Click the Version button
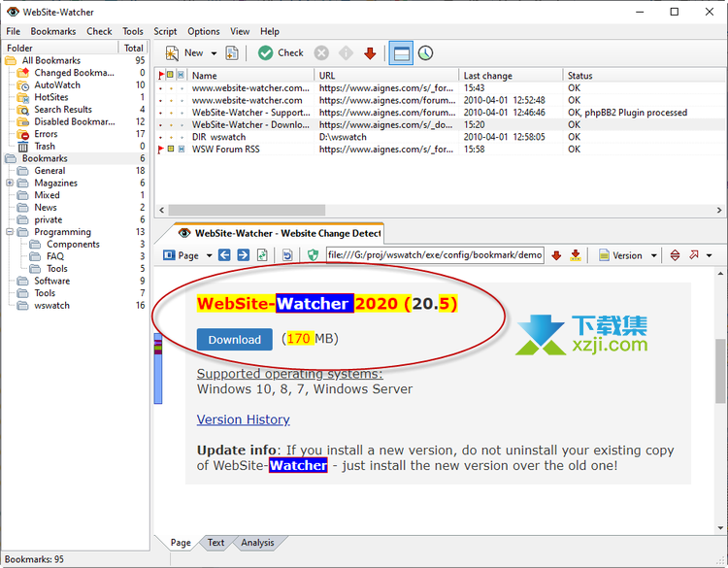Screen dimensions: 728x568 (x=621, y=255)
